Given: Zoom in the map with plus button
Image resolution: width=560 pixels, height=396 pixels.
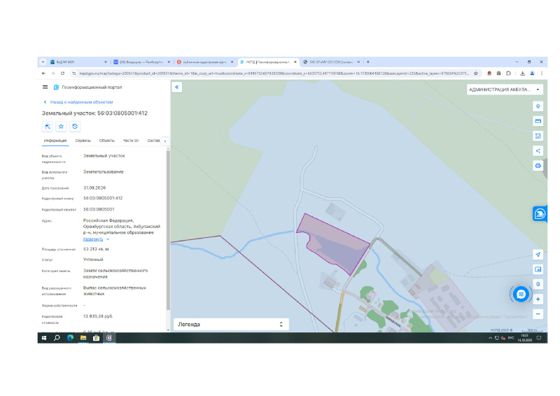Looking at the screenshot, I should click(x=538, y=299).
